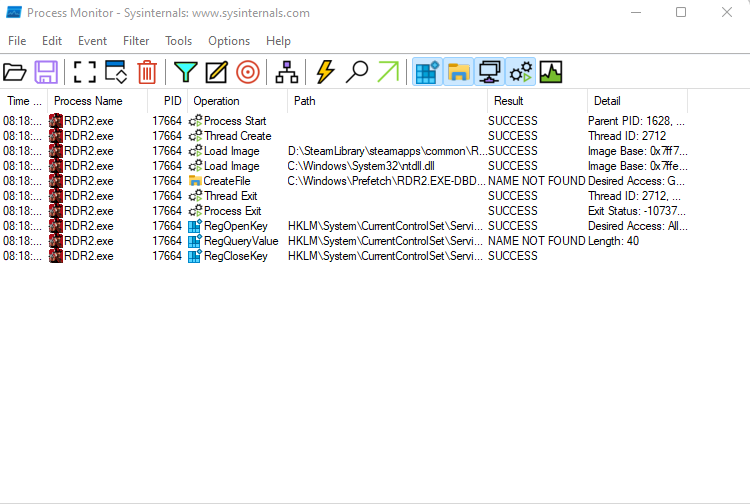Viewport: 750px width, 504px height.
Task: Click the Thread ID: 2712 detail of Thread Create
Action: point(627,136)
